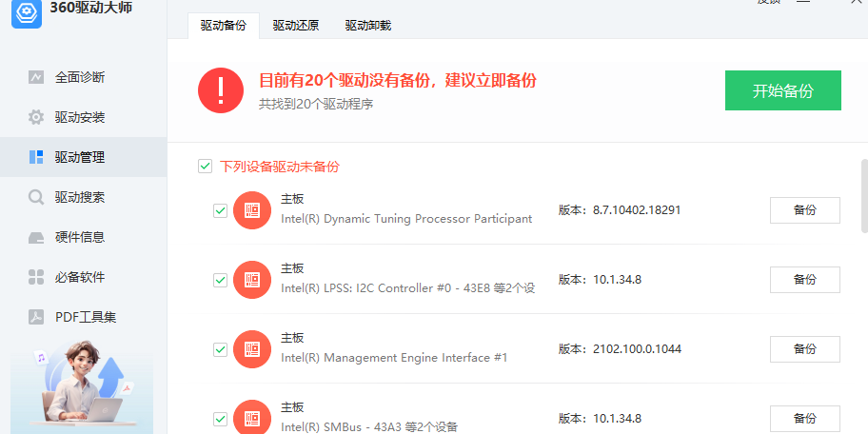Open 驱动搜索 magnifier icon in sidebar
This screenshot has height=434, width=868.
click(x=36, y=197)
